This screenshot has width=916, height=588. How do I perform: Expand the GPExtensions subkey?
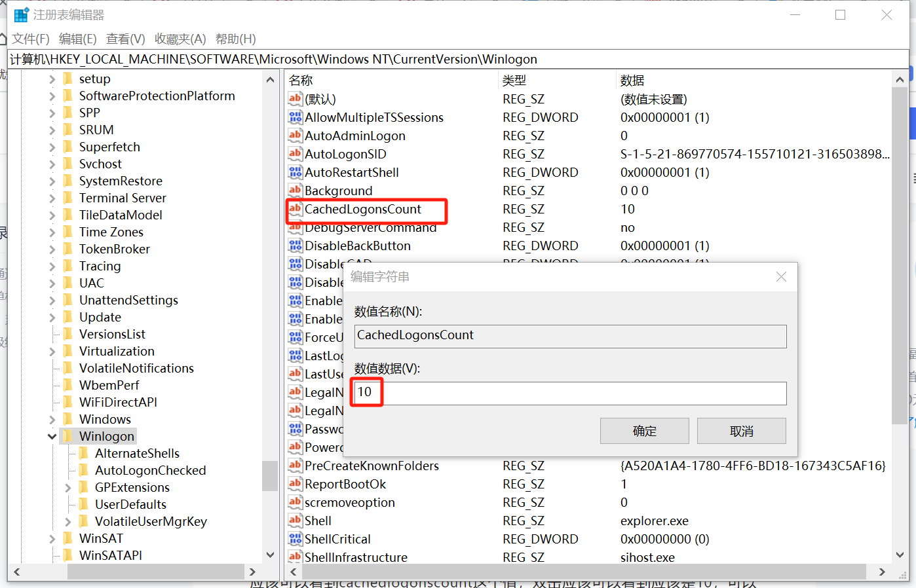(67, 487)
